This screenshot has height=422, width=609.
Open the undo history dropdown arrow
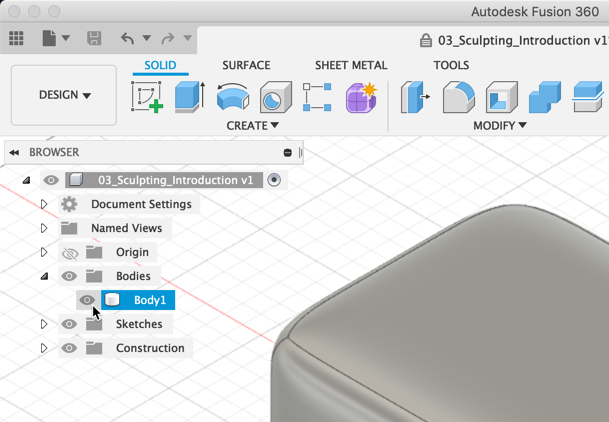146,38
